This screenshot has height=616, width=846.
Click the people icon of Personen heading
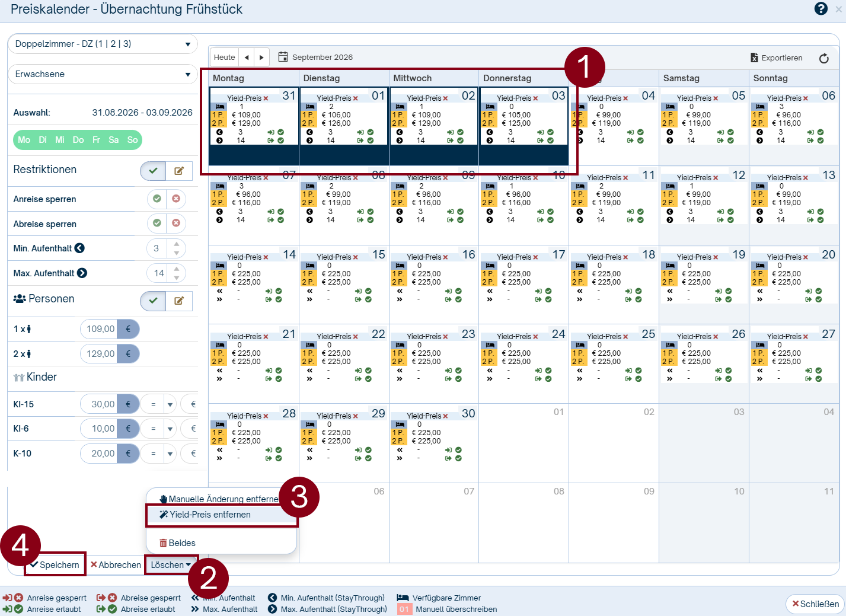20,299
